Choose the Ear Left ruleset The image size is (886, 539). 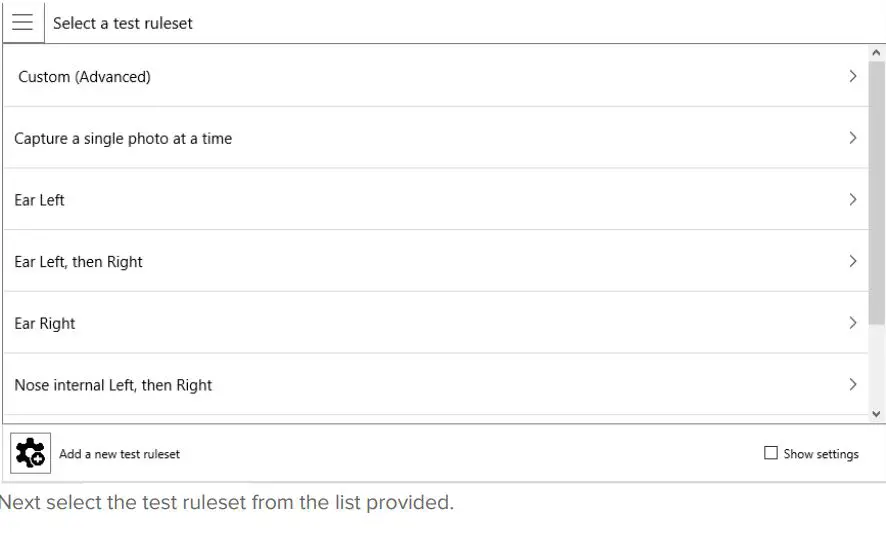39,200
